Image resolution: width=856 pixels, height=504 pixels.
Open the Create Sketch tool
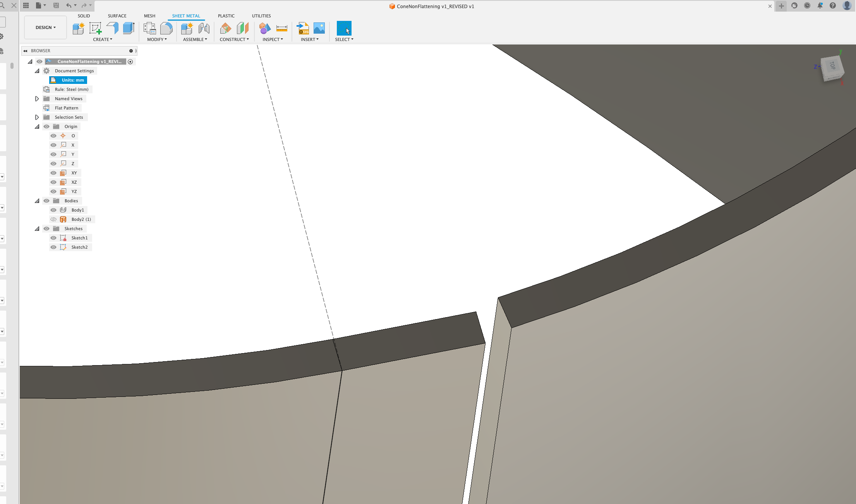click(95, 28)
